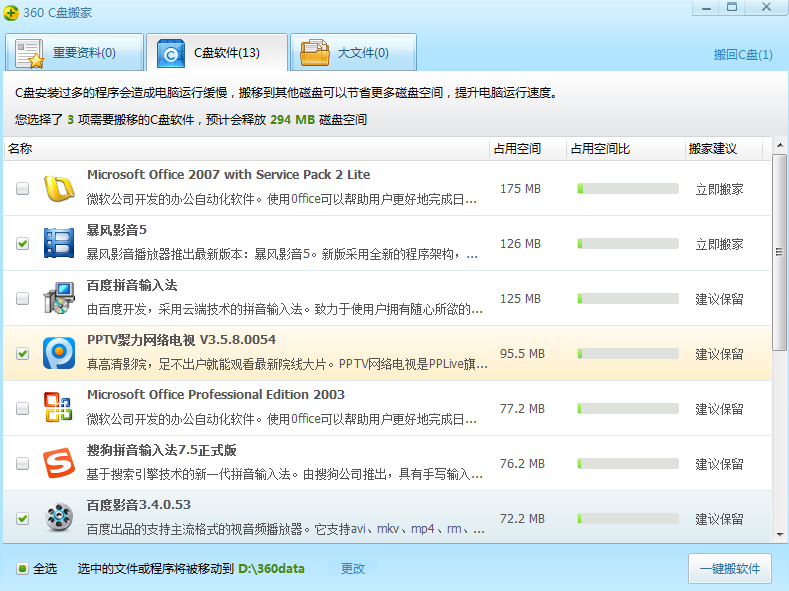This screenshot has width=789, height=591.
Task: Maximize the 360 C盘搬家 window
Action: (732, 8)
